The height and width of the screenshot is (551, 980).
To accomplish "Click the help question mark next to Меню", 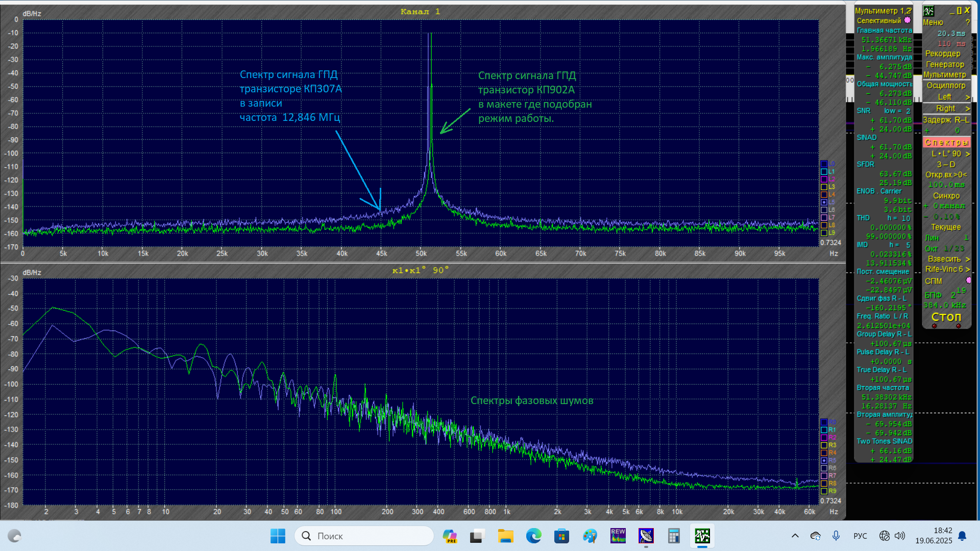I will [967, 22].
